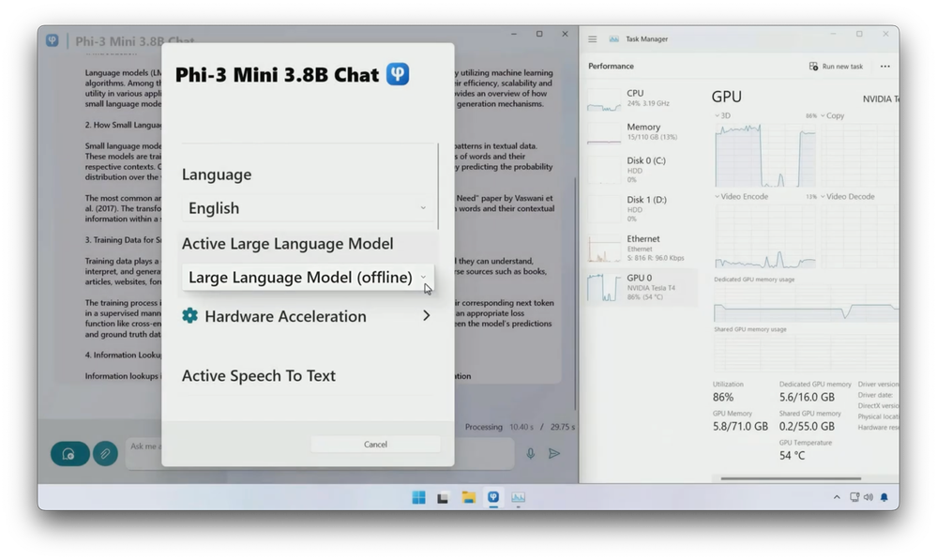The height and width of the screenshot is (560, 937).
Task: Open File Explorer from the taskbar
Action: pos(469,497)
